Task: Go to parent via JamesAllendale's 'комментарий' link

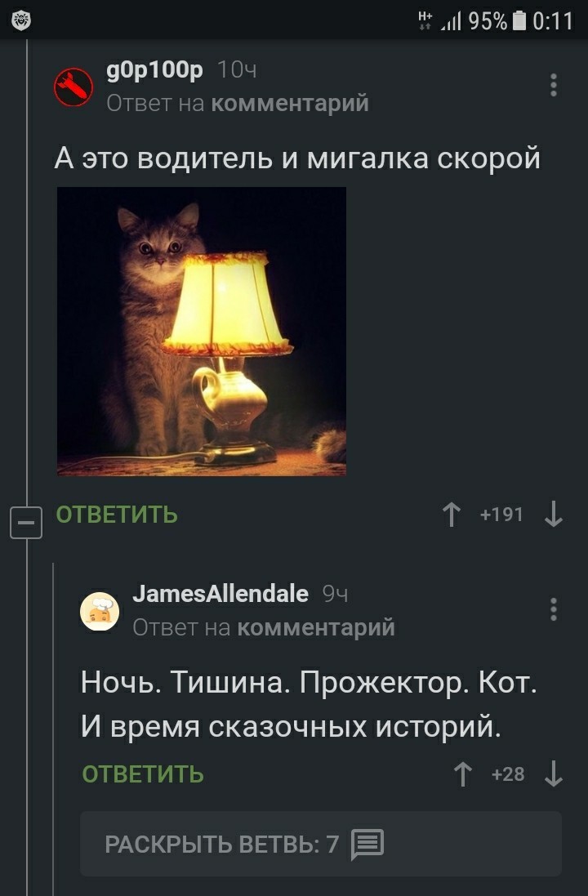Action: click(x=316, y=627)
